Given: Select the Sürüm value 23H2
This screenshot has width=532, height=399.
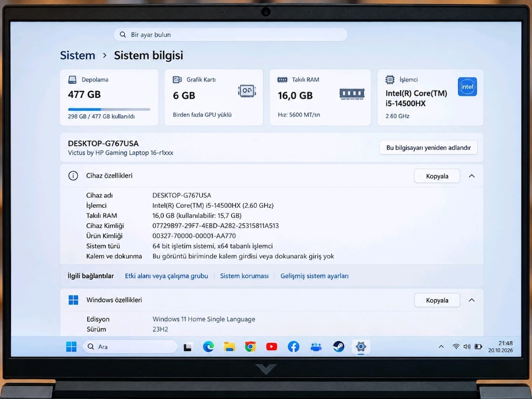Looking at the screenshot, I should coord(160,329).
